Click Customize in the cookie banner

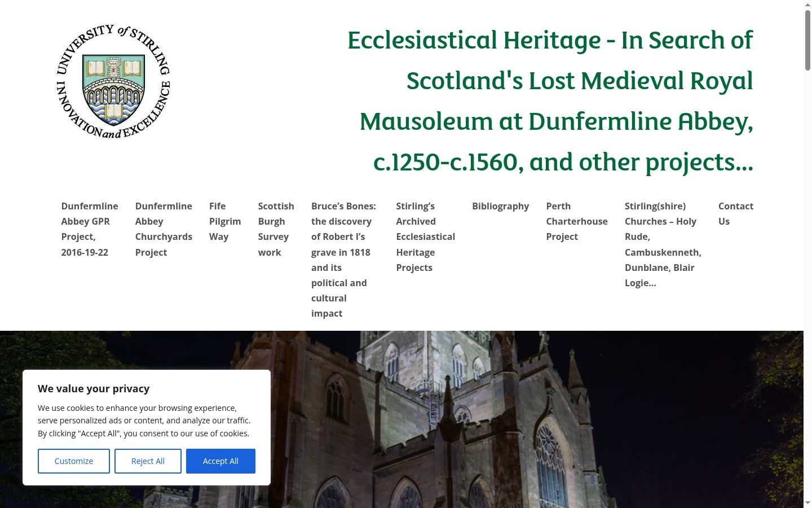(x=74, y=461)
